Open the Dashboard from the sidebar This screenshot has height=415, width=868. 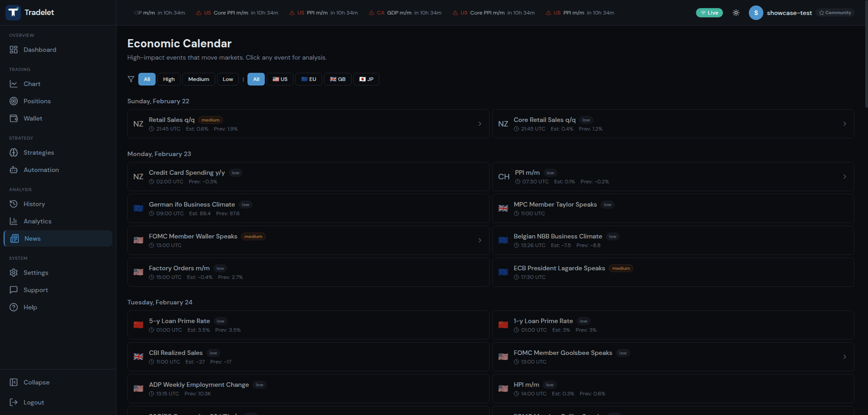point(40,50)
